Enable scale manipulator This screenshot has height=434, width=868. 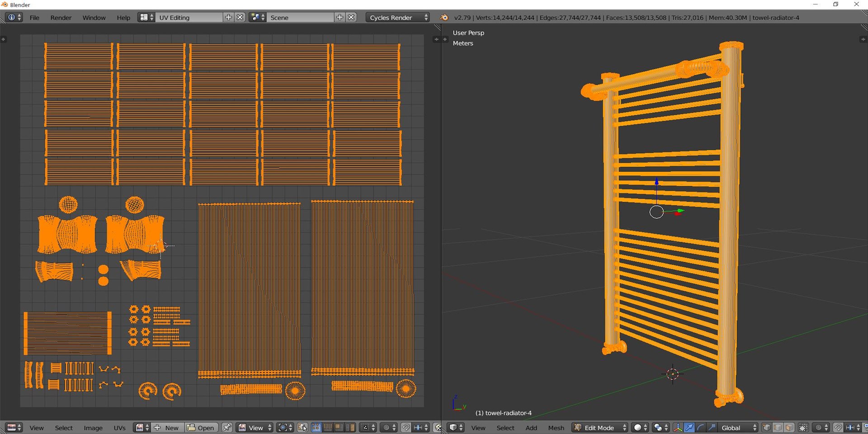[x=712, y=428]
